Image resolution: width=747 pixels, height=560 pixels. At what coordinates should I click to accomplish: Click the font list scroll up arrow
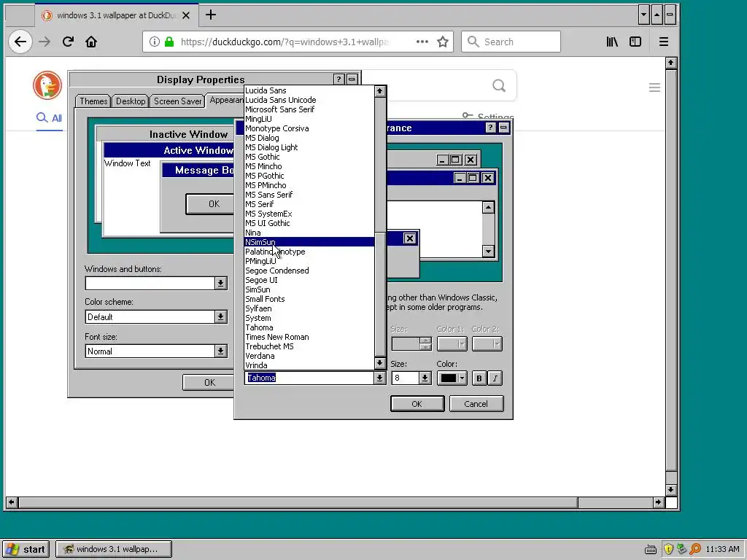pos(379,91)
